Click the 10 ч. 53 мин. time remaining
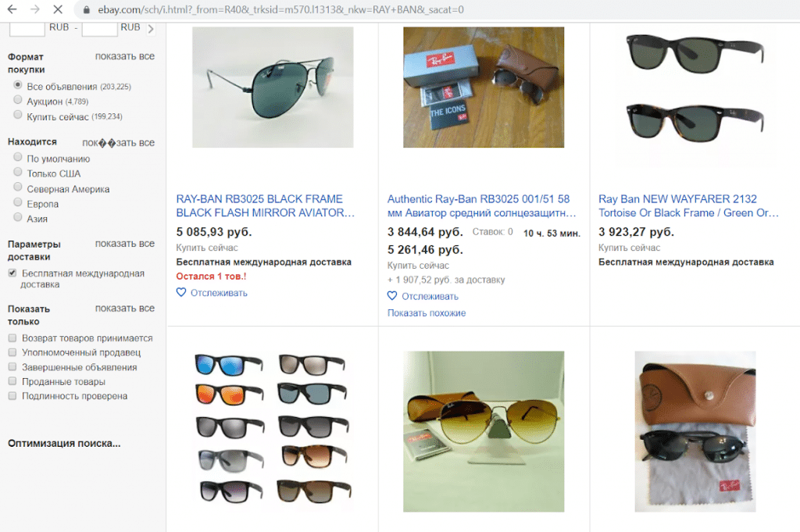This screenshot has height=532, width=800. [x=552, y=233]
